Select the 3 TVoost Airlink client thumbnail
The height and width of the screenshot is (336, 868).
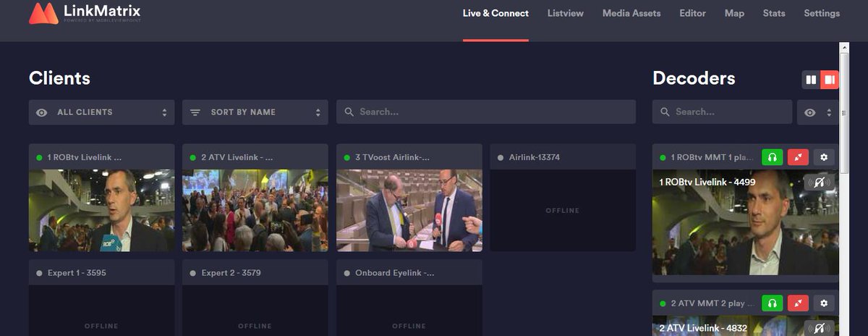point(409,211)
